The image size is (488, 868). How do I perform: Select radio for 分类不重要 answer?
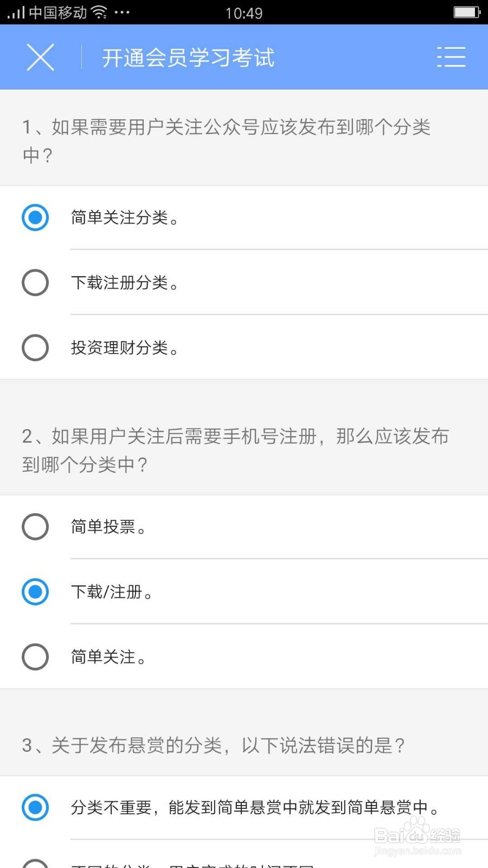(x=35, y=807)
